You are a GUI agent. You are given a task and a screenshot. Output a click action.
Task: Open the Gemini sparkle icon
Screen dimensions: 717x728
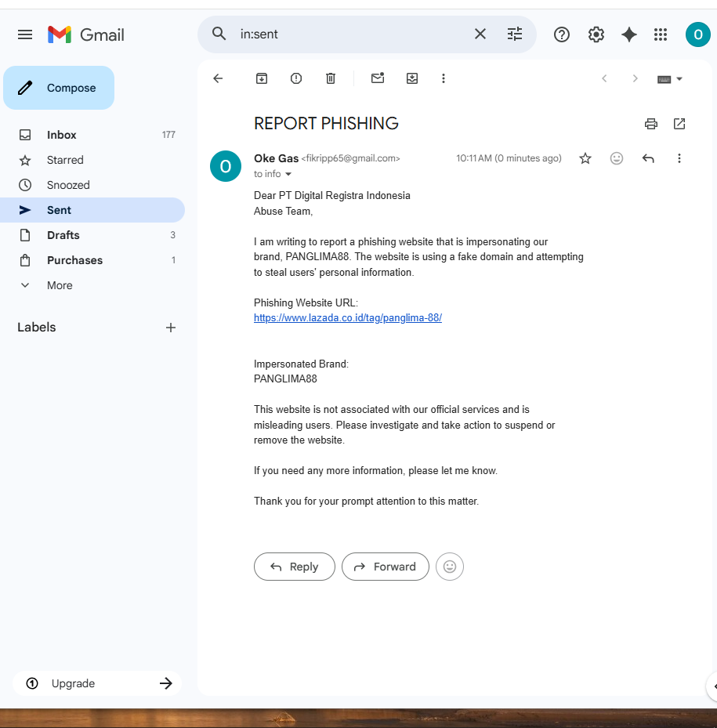[x=629, y=34]
